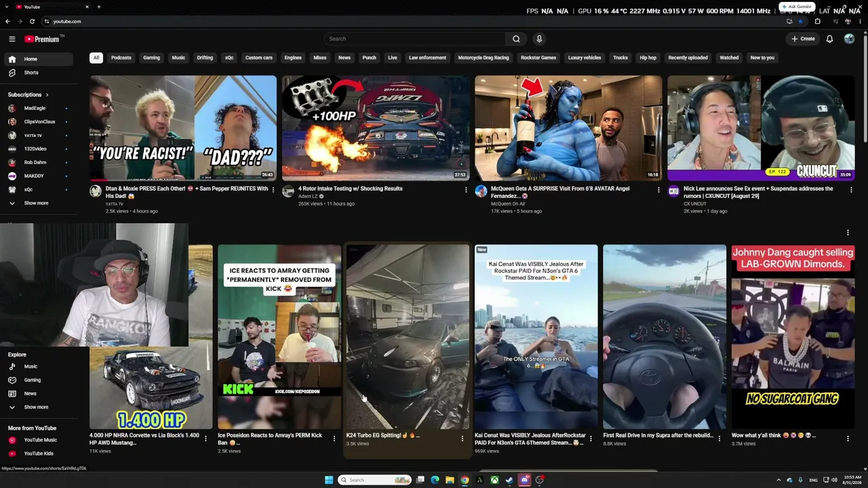Screen dimensions: 868x488
Task: Expand the Subscriptions section header
Action: pyautogui.click(x=28, y=95)
